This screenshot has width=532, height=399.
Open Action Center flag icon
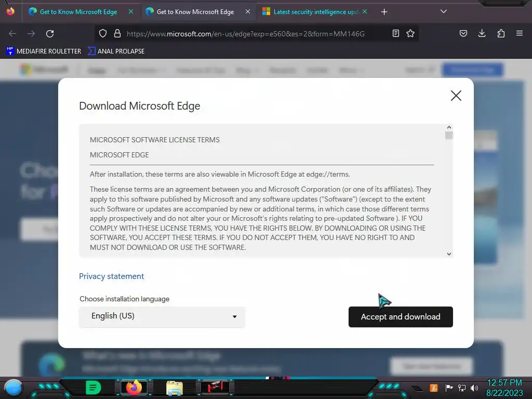coord(449,388)
